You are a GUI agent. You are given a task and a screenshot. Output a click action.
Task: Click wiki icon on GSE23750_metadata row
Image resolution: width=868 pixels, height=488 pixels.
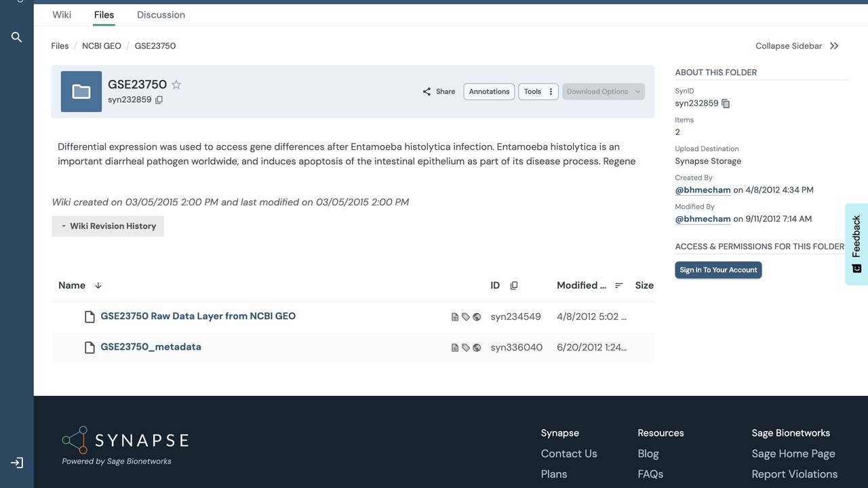click(x=455, y=348)
